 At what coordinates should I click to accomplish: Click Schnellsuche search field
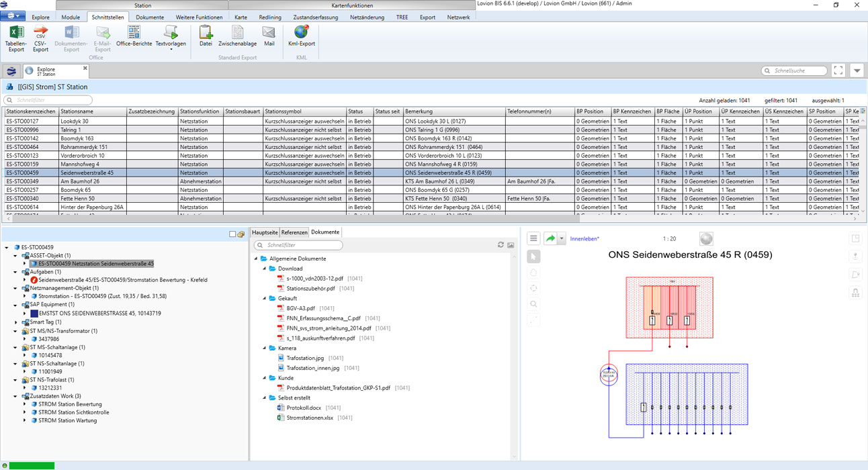click(x=793, y=70)
